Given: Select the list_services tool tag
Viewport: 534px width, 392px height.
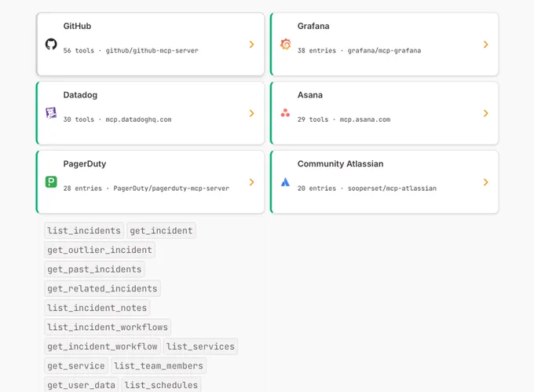Looking at the screenshot, I should click(200, 346).
